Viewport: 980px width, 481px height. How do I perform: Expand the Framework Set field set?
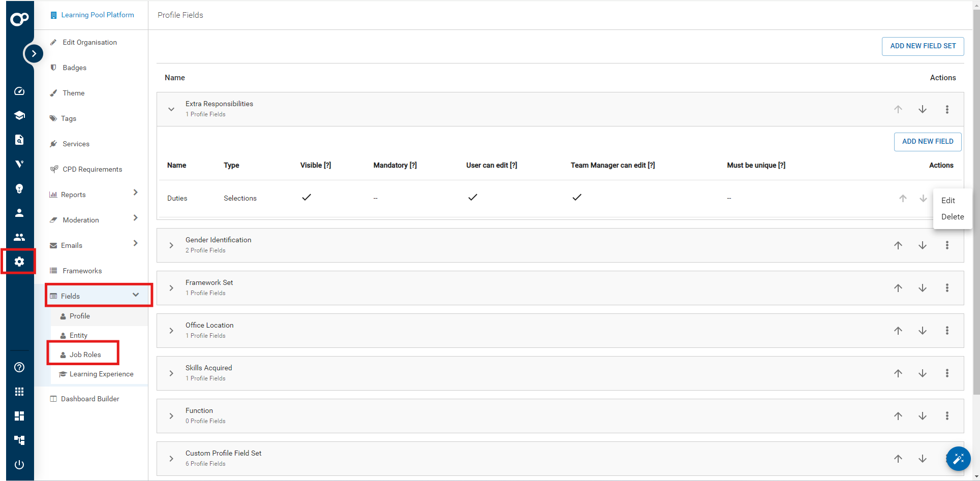[x=171, y=288]
